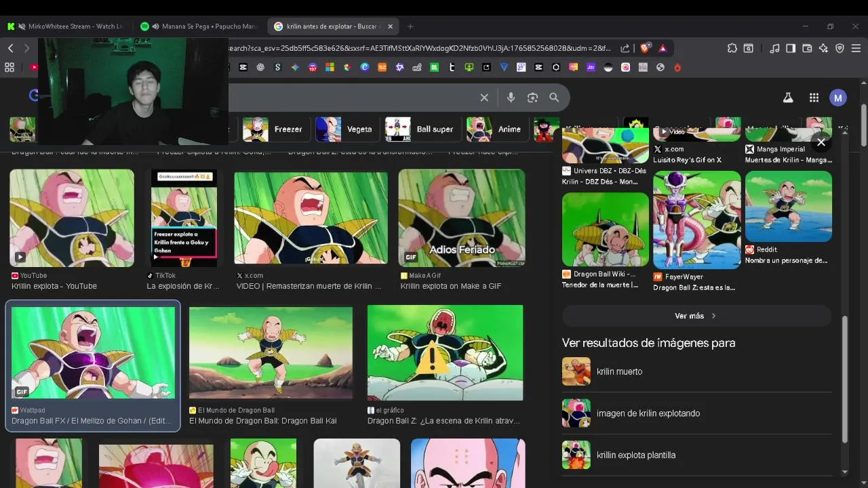Open x.com 'VIDEO | Remasterizan muerte' thumbnail
The image size is (868, 488).
[x=311, y=218]
